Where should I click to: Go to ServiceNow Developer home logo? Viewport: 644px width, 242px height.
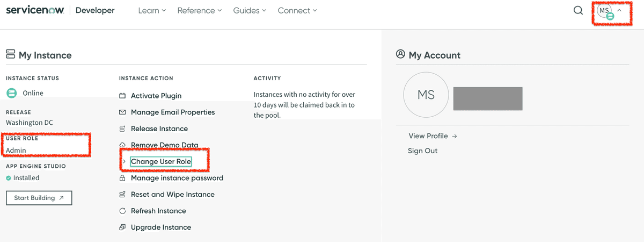tap(60, 10)
